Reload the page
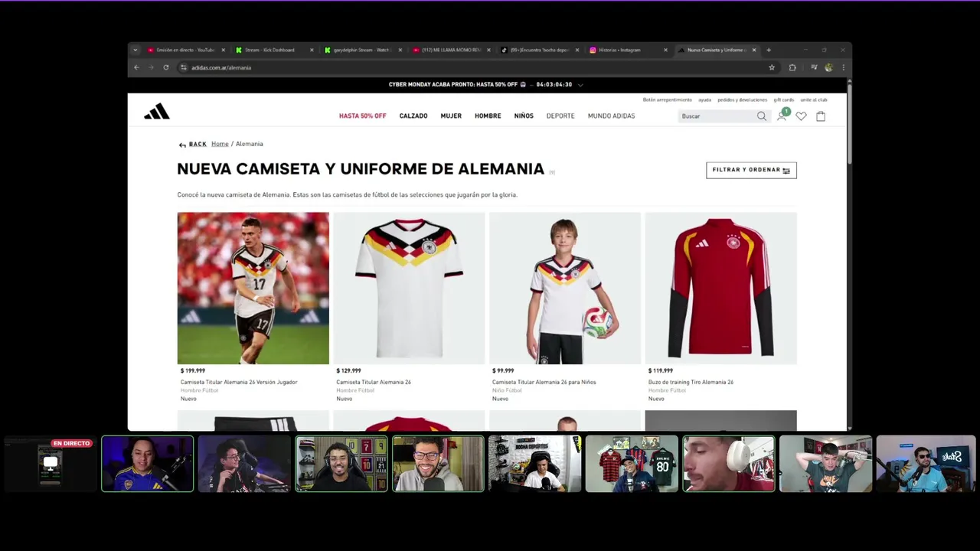The image size is (980, 551). pyautogui.click(x=165, y=67)
